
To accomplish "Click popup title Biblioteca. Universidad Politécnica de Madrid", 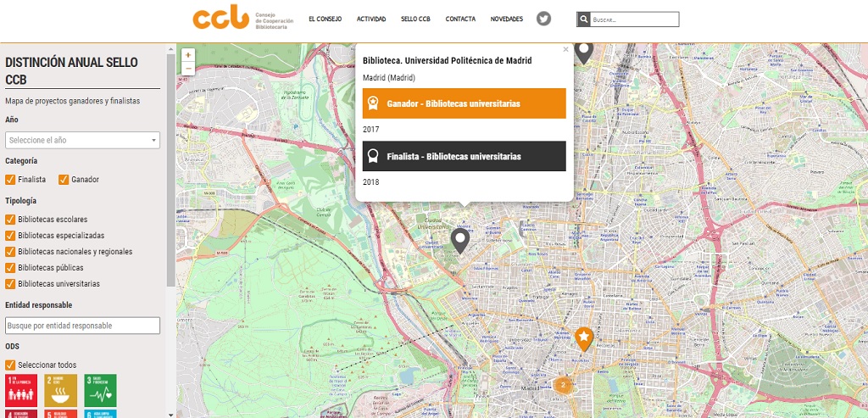I will click(448, 60).
